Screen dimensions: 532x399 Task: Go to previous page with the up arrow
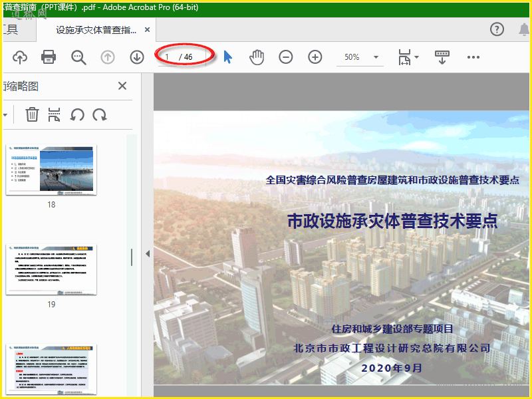pos(108,57)
